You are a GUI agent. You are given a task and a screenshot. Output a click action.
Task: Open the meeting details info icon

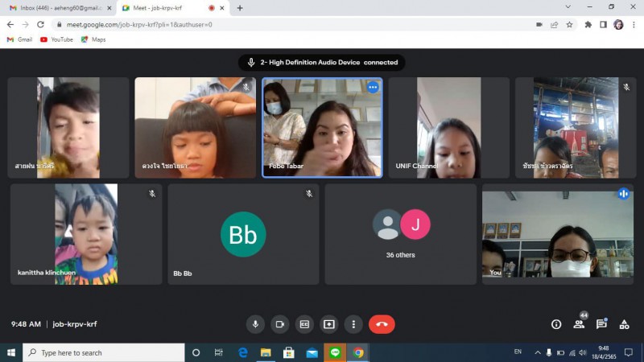click(555, 324)
